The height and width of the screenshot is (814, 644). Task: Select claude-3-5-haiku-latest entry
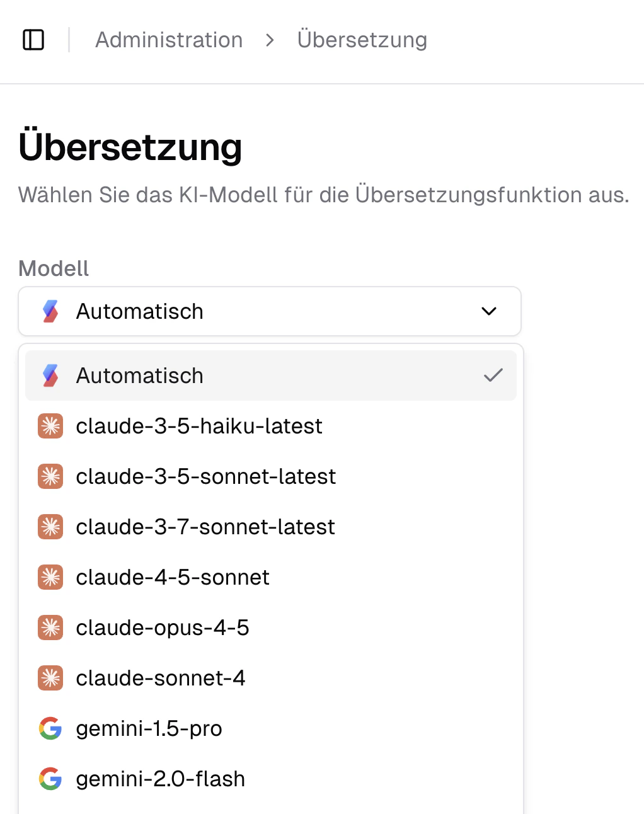[199, 426]
